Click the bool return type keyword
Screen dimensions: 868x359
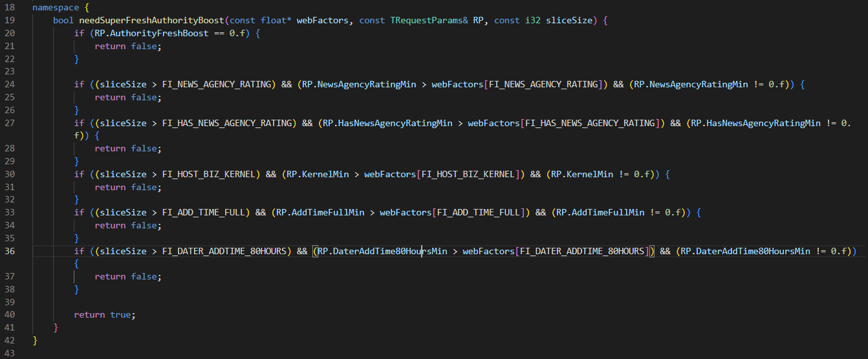click(x=63, y=21)
